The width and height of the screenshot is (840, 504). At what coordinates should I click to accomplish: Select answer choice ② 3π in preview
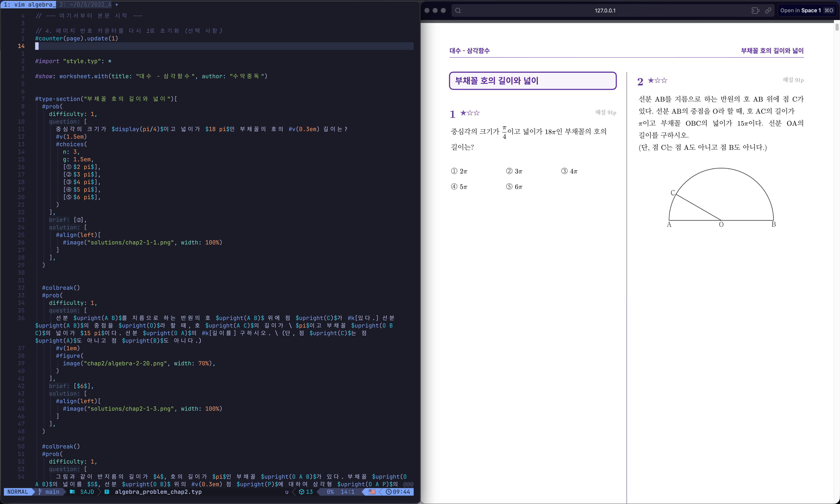pos(514,171)
